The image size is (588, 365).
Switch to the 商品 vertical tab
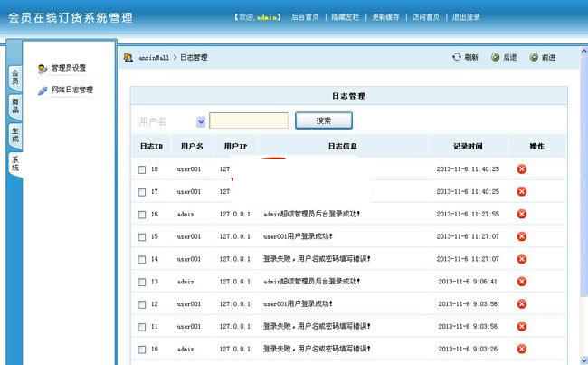(x=14, y=106)
